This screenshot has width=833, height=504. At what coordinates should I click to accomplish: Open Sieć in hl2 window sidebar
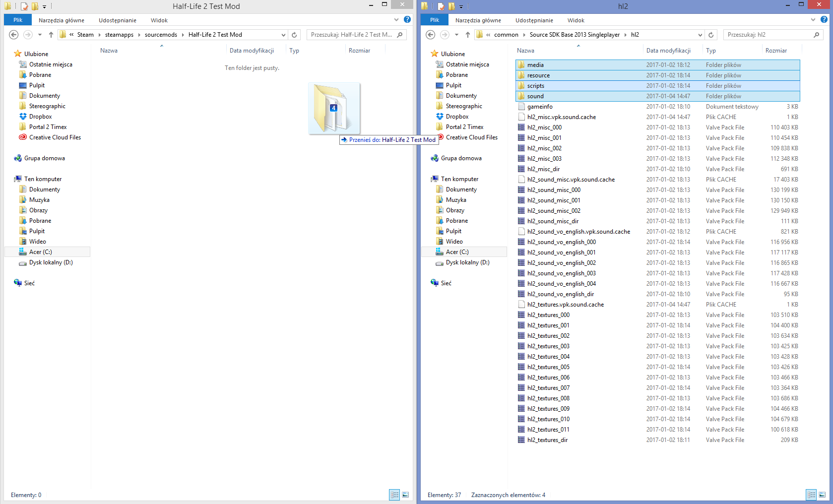tap(446, 283)
